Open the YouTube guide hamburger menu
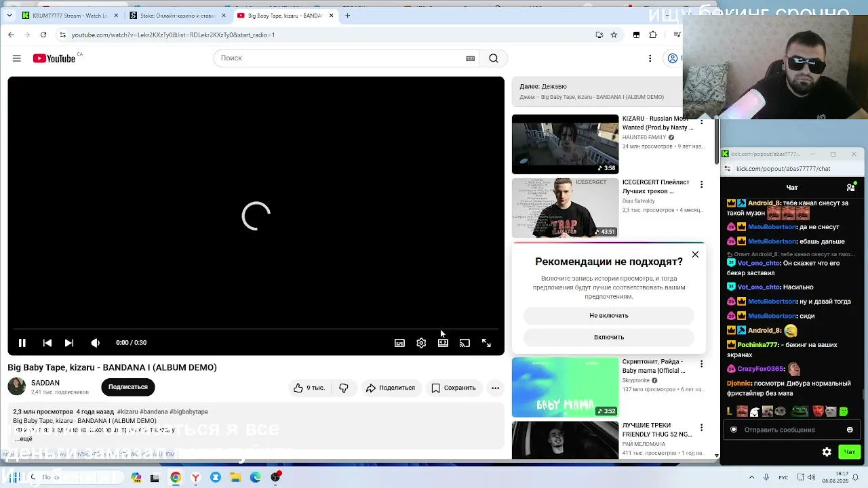This screenshot has width=868, height=488. coord(17,58)
